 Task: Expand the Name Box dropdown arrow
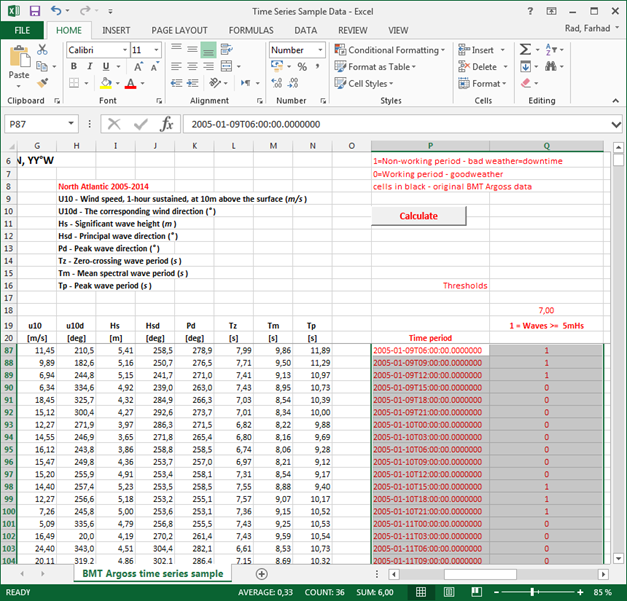pyautogui.click(x=71, y=124)
